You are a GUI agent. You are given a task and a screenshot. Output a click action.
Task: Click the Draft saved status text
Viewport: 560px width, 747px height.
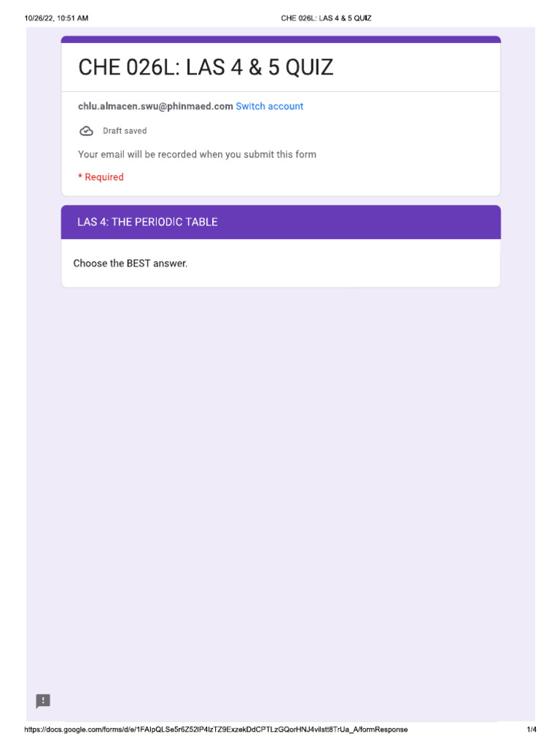pos(125,131)
